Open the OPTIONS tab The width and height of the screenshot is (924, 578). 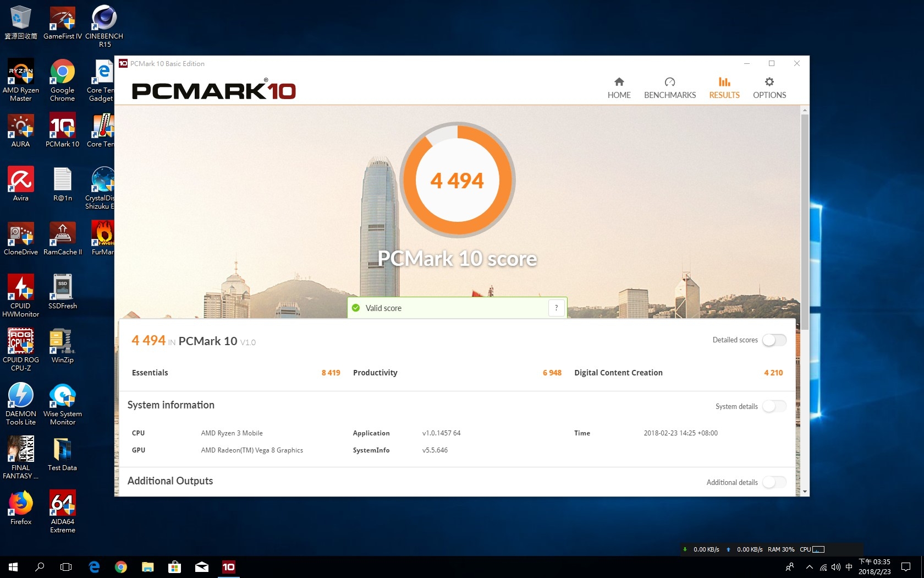pyautogui.click(x=769, y=88)
